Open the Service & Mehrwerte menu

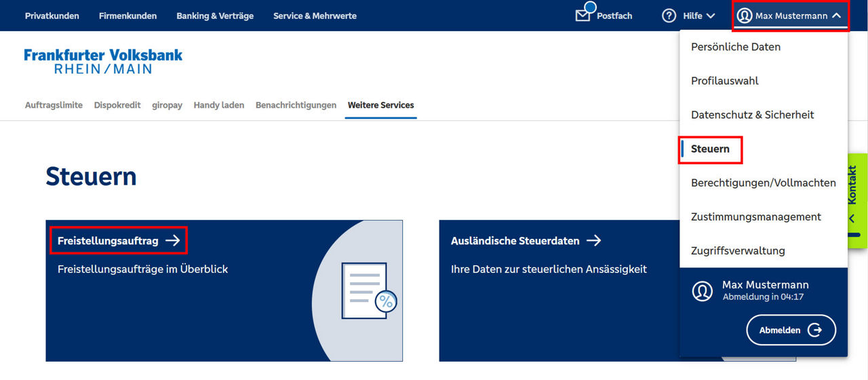click(x=315, y=16)
